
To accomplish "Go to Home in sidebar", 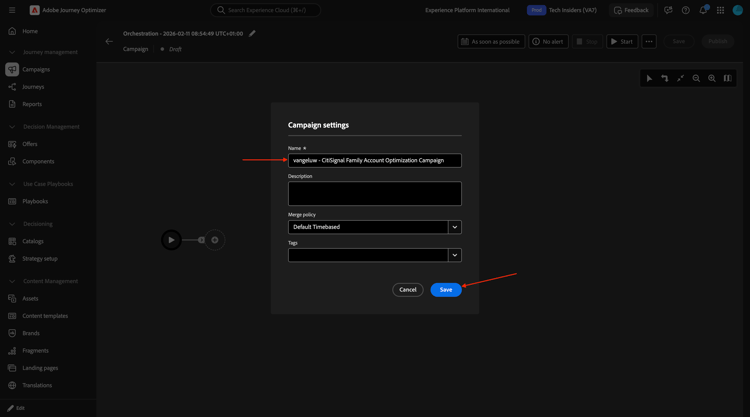I will point(30,31).
